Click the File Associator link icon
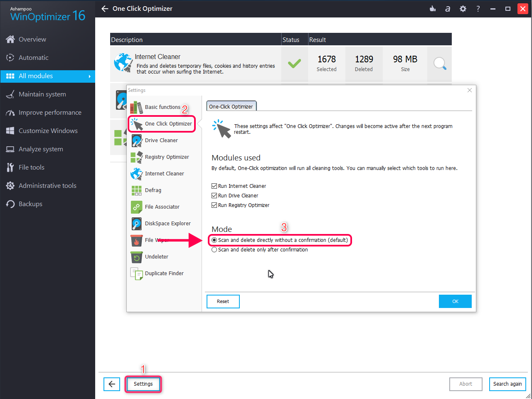Viewport: 532px width, 399px height. point(137,207)
